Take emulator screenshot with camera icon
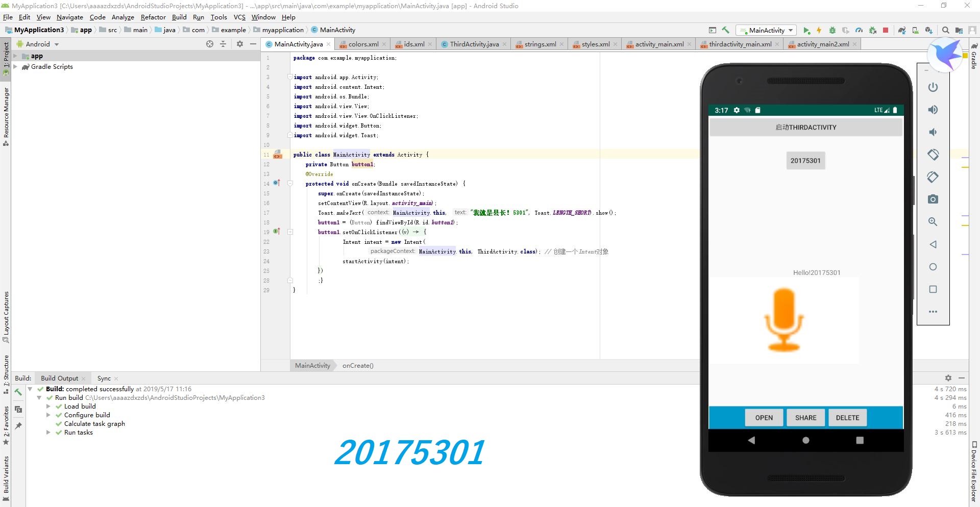 click(x=933, y=199)
